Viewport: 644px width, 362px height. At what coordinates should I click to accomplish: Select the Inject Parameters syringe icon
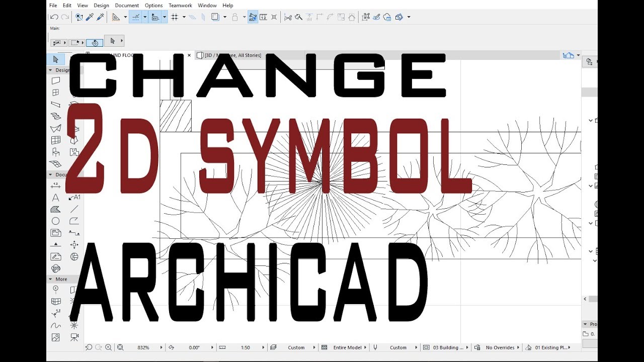100,17
